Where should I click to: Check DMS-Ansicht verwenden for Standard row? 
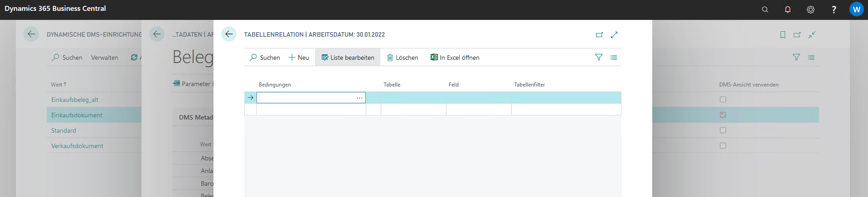[723, 130]
